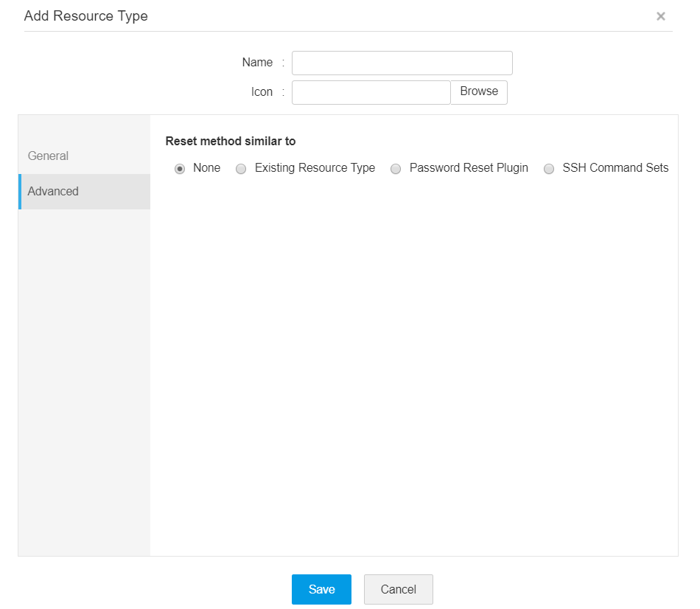Open the Advanced settings tab
700x609 pixels.
click(53, 192)
